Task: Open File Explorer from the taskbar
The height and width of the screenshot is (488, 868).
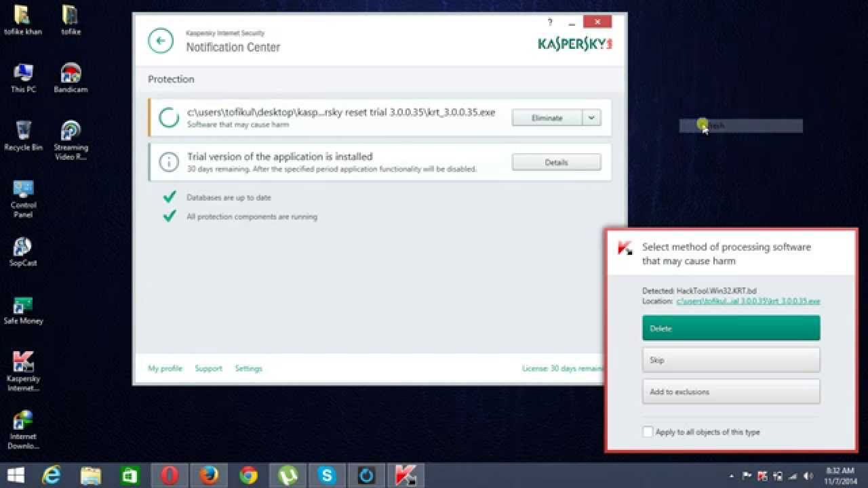Action: [x=91, y=475]
